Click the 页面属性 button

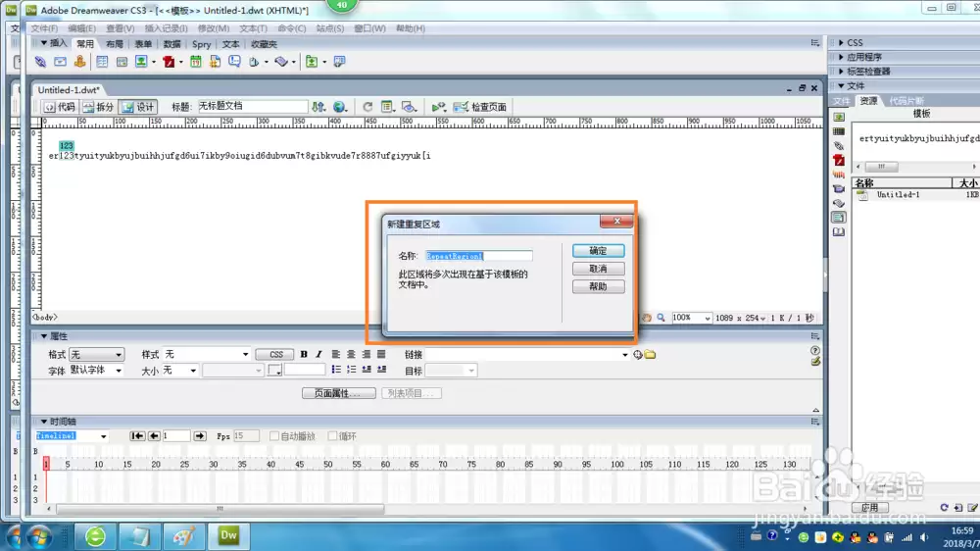pyautogui.click(x=339, y=393)
